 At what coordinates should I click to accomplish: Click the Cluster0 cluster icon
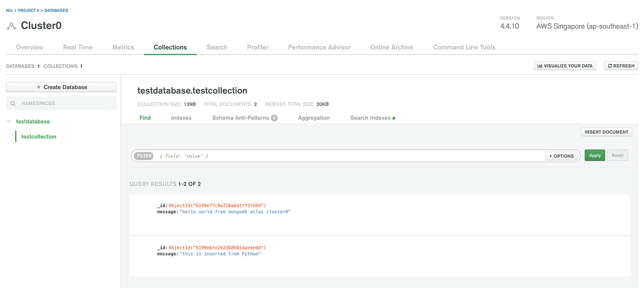pos(11,26)
